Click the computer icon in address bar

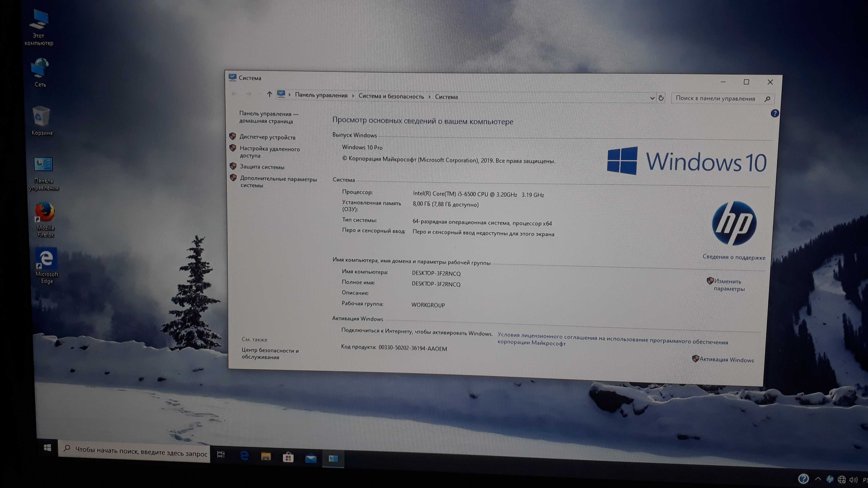[281, 94]
